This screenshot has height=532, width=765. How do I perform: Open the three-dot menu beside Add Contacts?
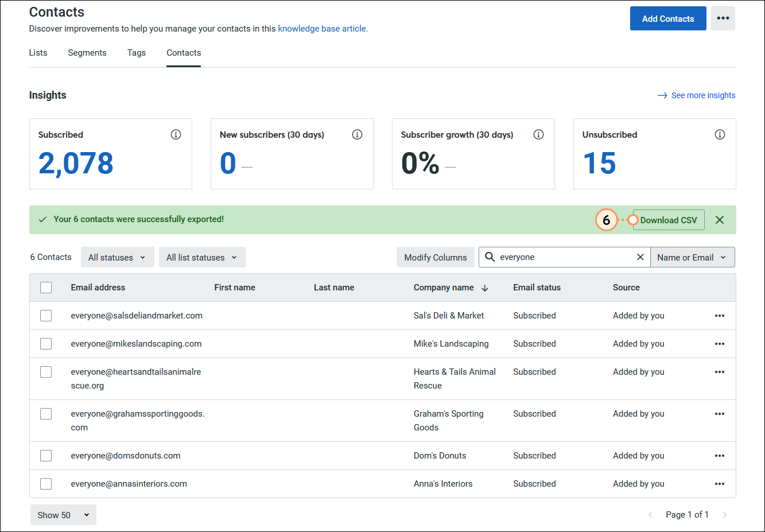[x=723, y=18]
